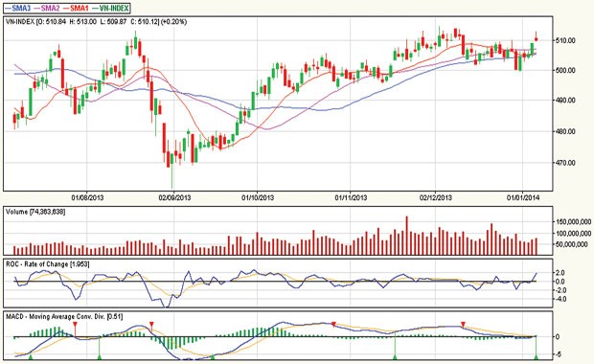Click the 150,000,000 volume axis label

pos(573,222)
